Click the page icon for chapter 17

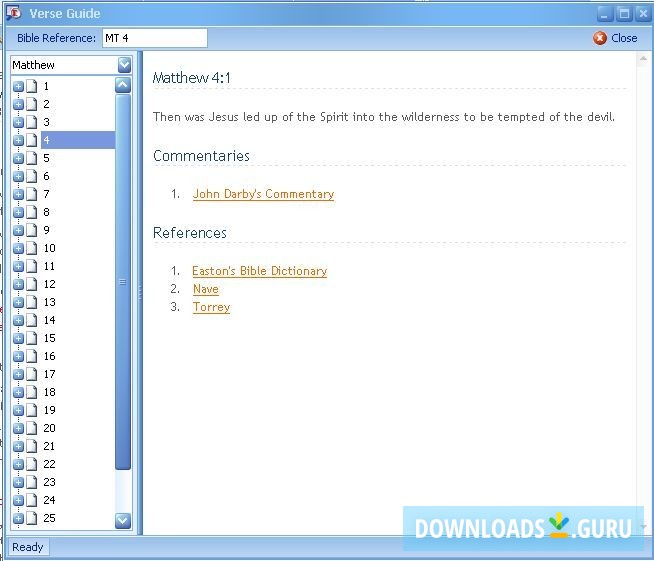pyautogui.click(x=32, y=374)
